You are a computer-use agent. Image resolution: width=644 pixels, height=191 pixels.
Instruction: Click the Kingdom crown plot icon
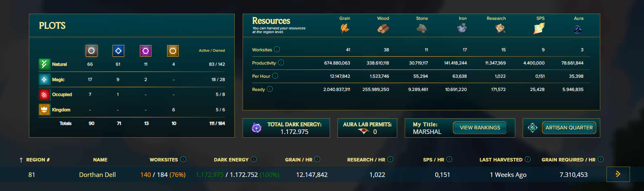pyautogui.click(x=44, y=110)
